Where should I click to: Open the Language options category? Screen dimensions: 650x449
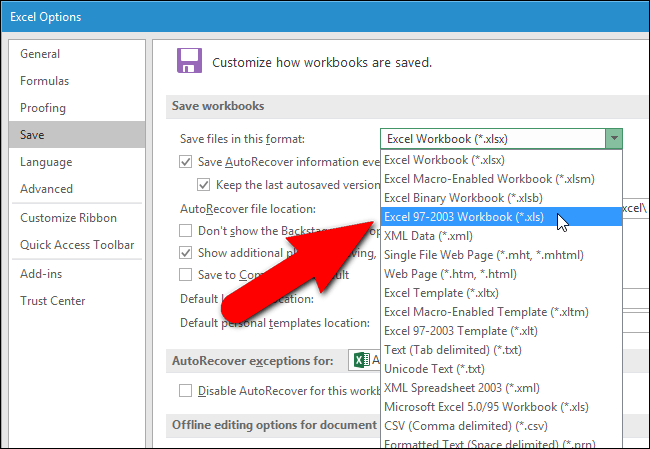77,162
